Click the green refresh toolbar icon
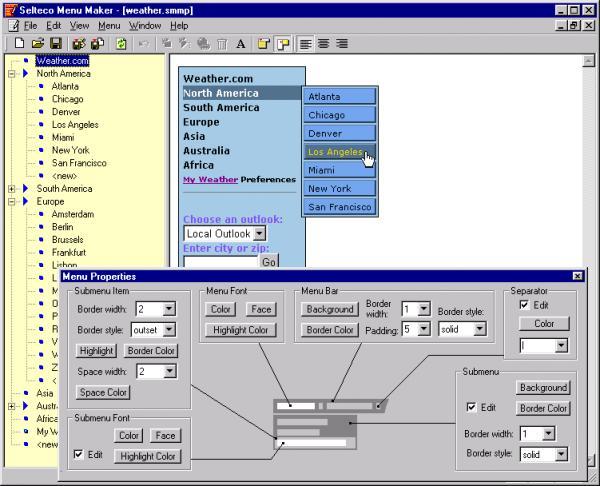Screen dimensions: 600x486 click(x=121, y=44)
